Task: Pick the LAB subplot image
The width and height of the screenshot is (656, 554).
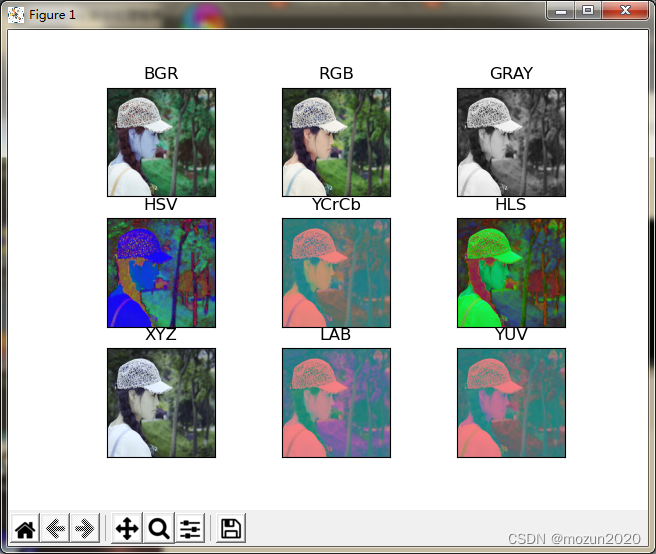Action: click(336, 403)
